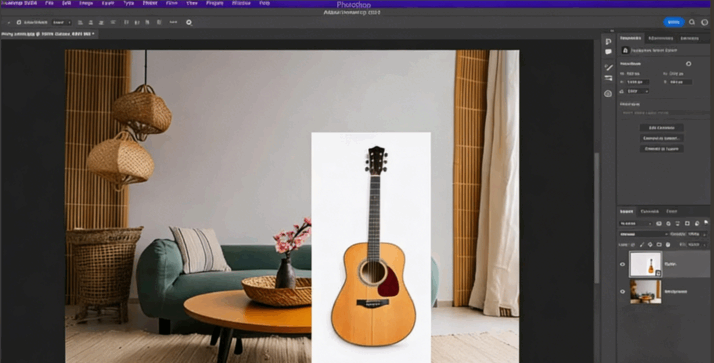The width and height of the screenshot is (714, 363).
Task: Click the distribute horizontally icon
Action: (159, 22)
